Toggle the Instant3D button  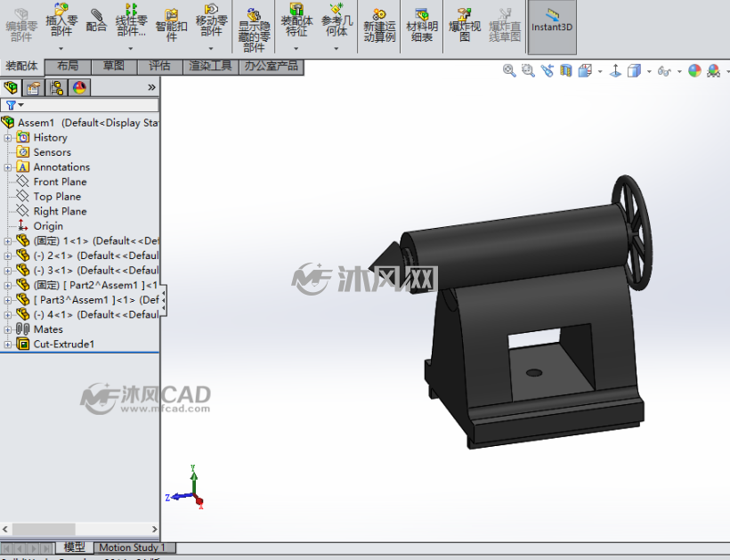[x=552, y=27]
